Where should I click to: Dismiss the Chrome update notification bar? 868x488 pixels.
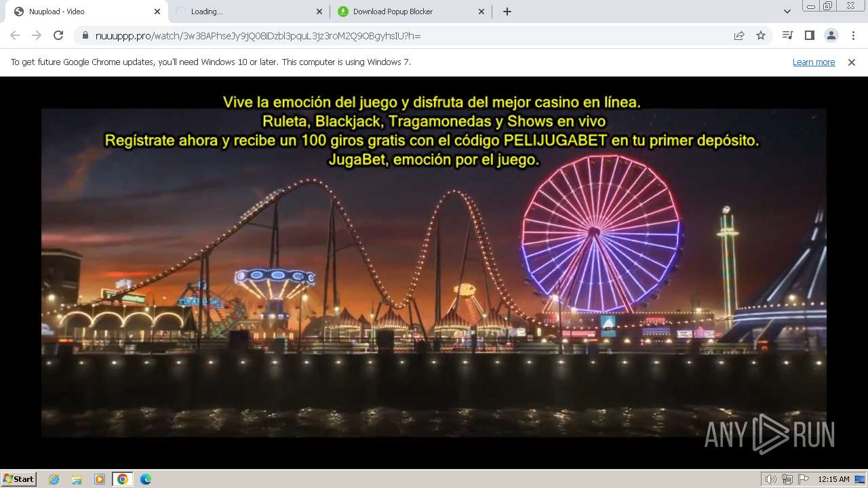coord(852,62)
